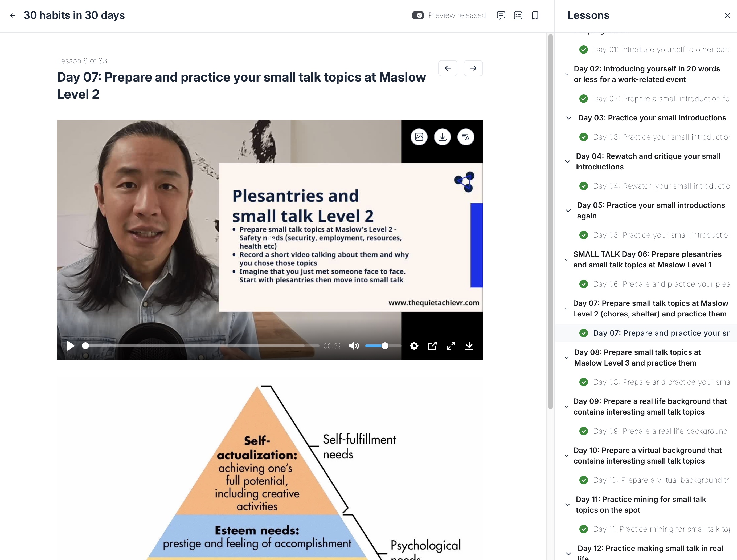Open Day 06 Prepare and practice lesson
Image resolution: width=737 pixels, height=560 pixels.
tap(661, 284)
